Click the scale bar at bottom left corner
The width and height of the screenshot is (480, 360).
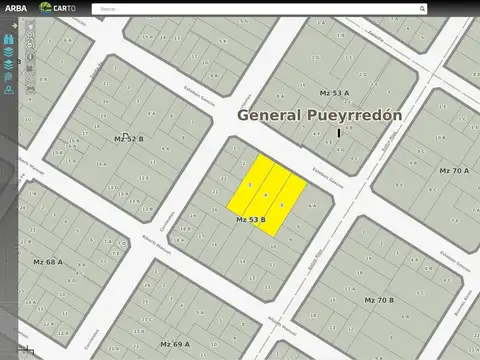click(26, 349)
